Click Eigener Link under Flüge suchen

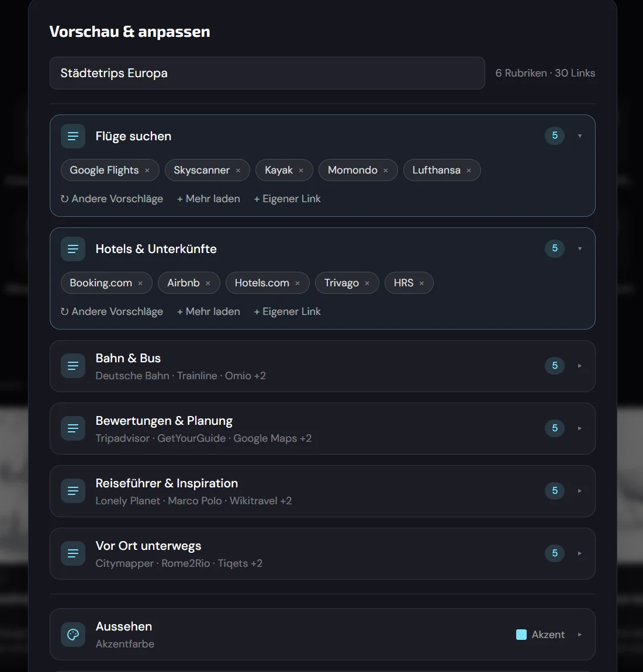(287, 199)
